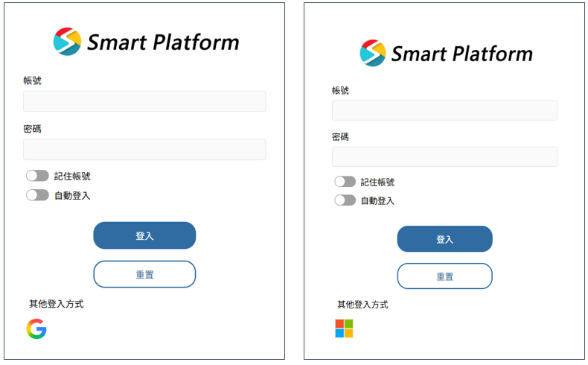Click the Google sign-in icon
Screen dimensions: 588x365
pyautogui.click(x=36, y=328)
